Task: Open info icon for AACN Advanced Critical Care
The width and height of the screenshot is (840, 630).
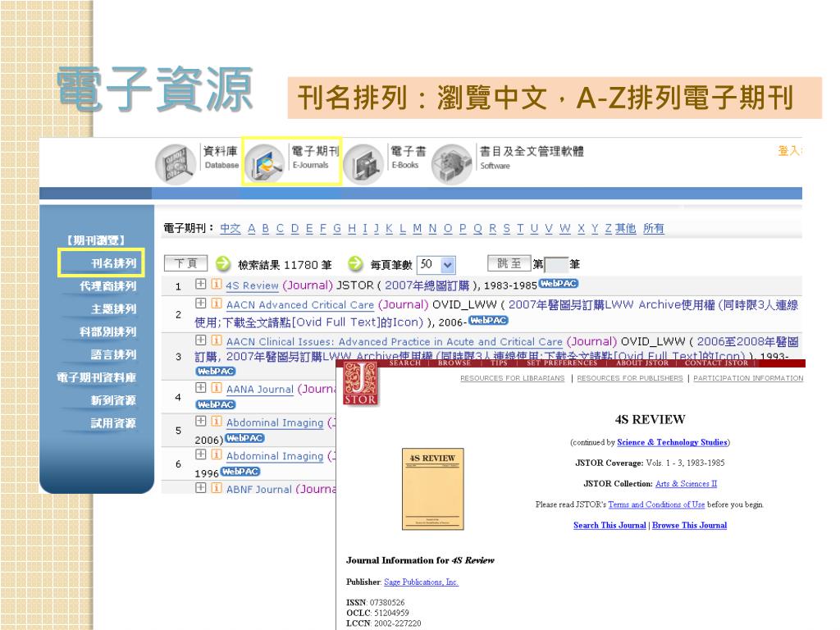Action: click(x=217, y=304)
